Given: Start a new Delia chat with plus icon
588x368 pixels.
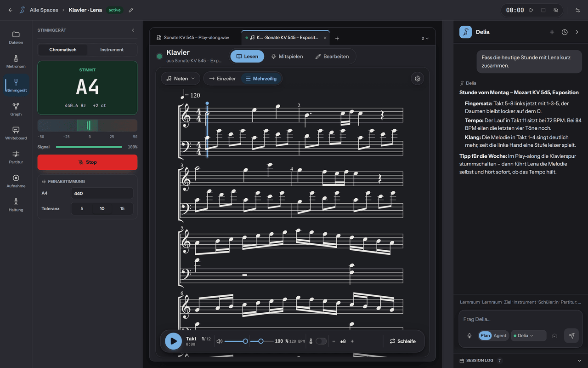Looking at the screenshot, I should point(552,32).
